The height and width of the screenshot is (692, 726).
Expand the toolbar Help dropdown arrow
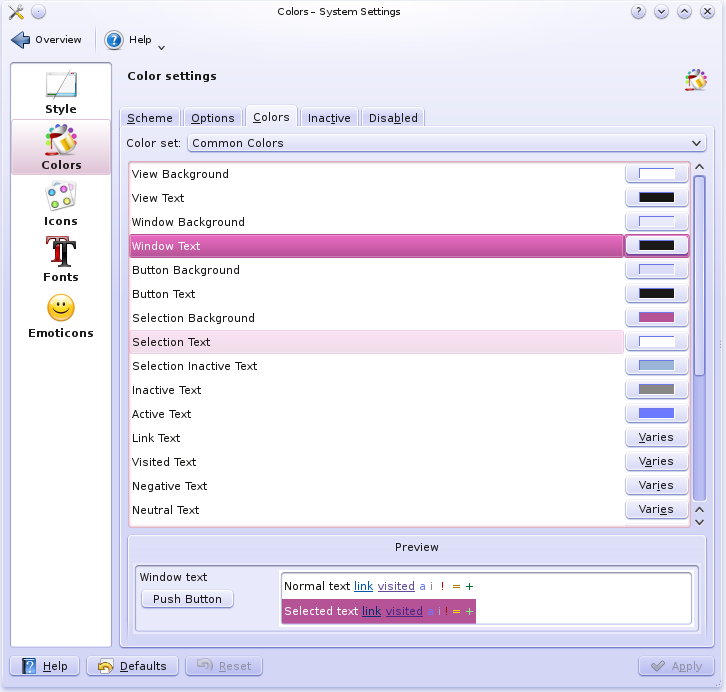161,48
